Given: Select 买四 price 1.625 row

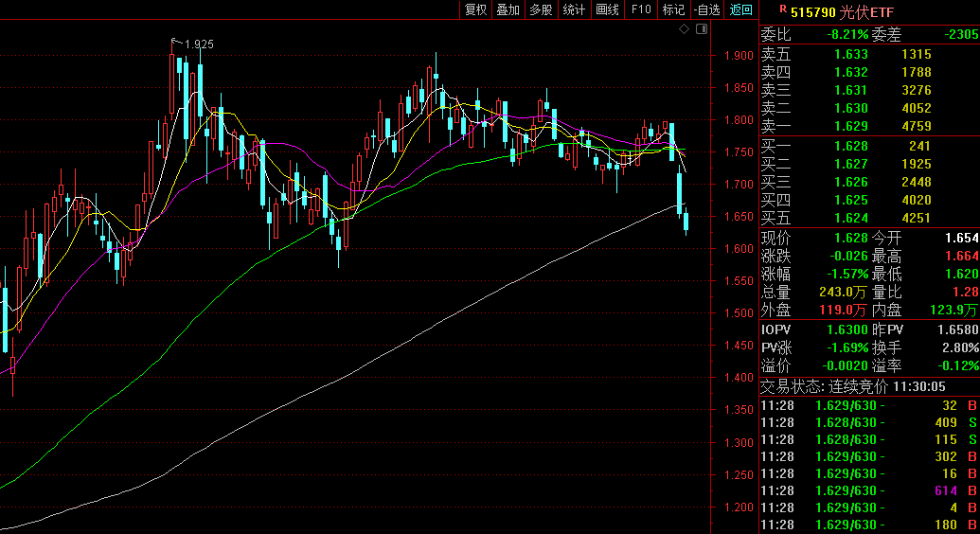Looking at the screenshot, I should [869, 200].
